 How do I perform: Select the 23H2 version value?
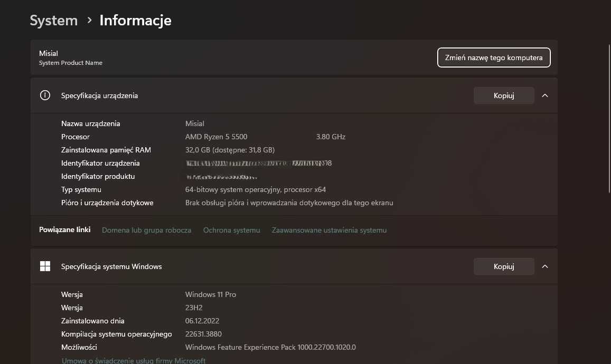[194, 308]
